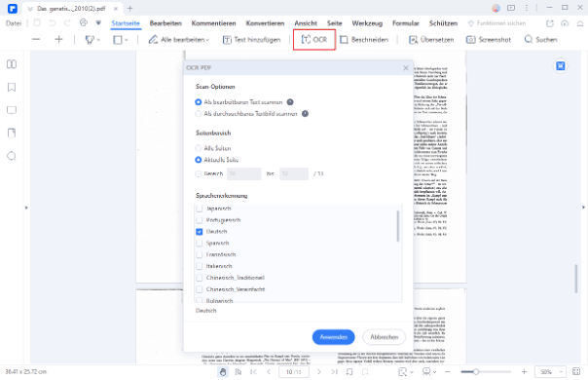The height and width of the screenshot is (380, 588).
Task: Take a Screenshot with the toolbar tool
Action: [x=489, y=39]
